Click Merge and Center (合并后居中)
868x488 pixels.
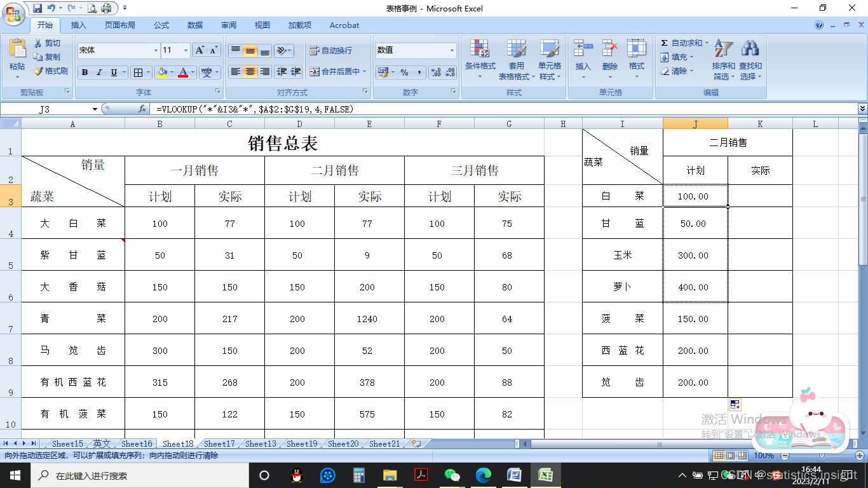(x=338, y=72)
